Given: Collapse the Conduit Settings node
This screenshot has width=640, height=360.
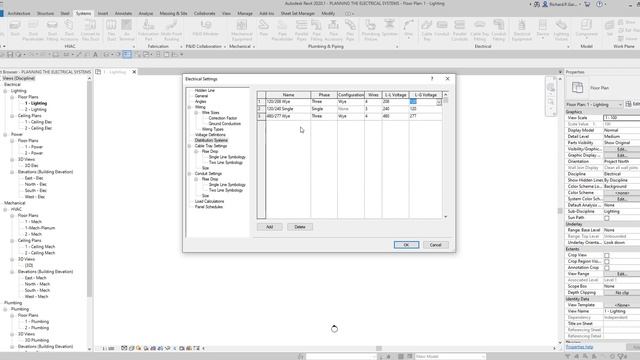Looking at the screenshot, I should pyautogui.click(x=189, y=173).
